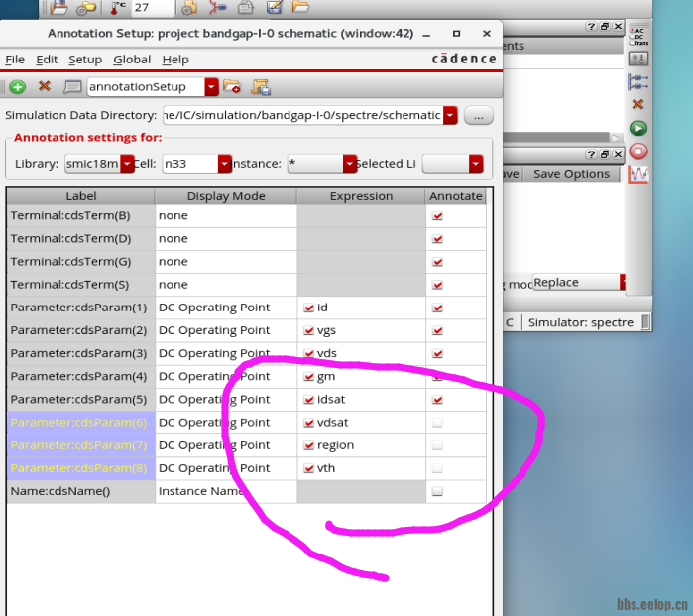Click the plot outputs waveform icon
The image size is (693, 616).
(x=638, y=175)
